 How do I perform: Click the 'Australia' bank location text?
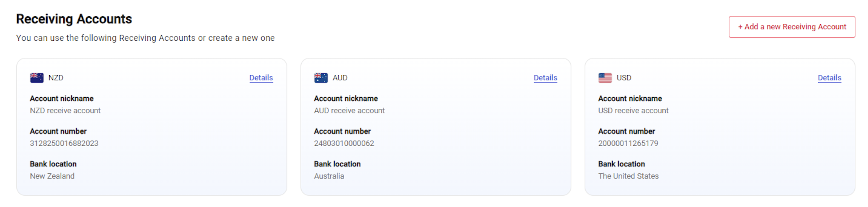[329, 176]
